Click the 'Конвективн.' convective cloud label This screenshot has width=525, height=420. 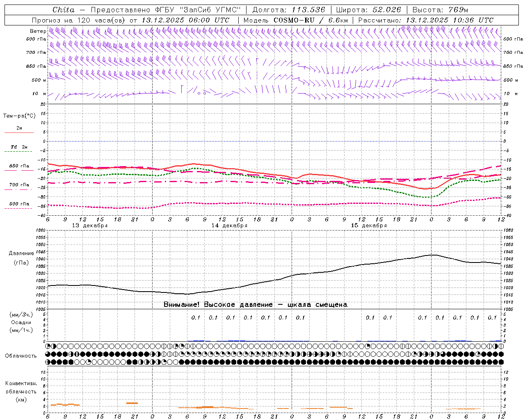click(x=21, y=383)
